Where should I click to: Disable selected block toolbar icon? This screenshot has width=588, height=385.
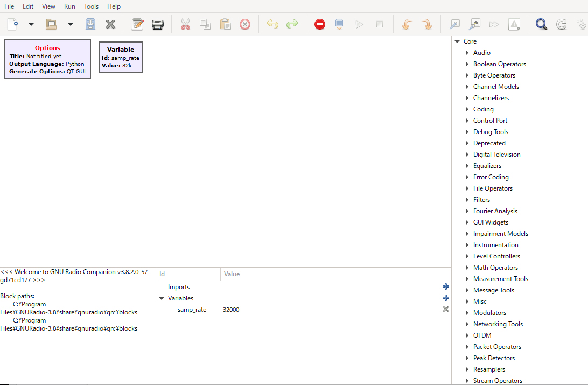474,24
